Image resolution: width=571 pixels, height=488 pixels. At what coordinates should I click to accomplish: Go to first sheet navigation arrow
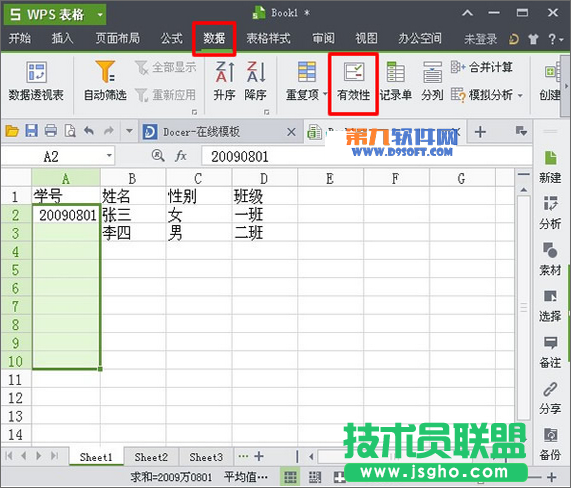coord(9,456)
